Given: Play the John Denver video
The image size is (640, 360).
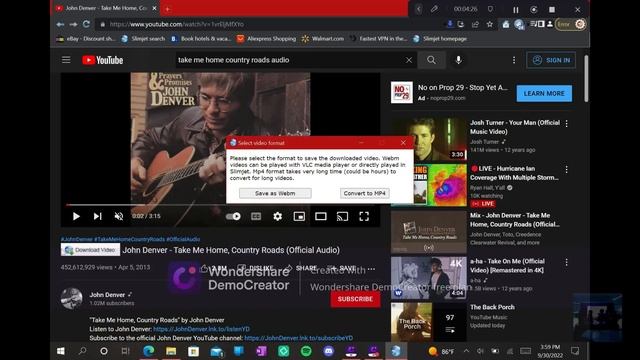Looking at the screenshot, I should [76, 216].
